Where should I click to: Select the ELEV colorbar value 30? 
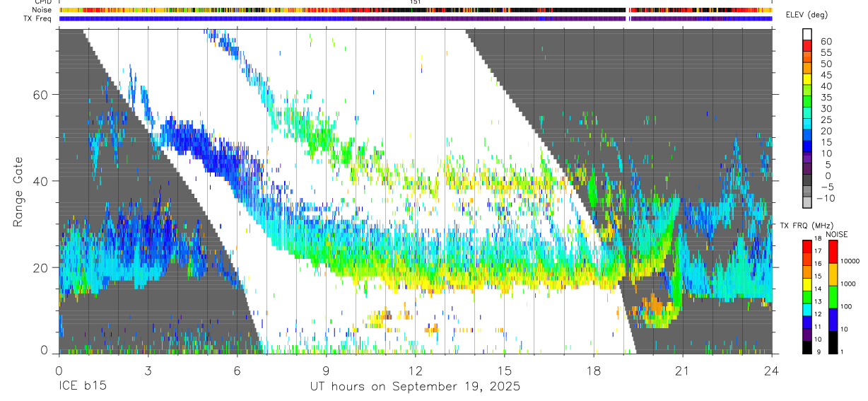[x=825, y=108]
